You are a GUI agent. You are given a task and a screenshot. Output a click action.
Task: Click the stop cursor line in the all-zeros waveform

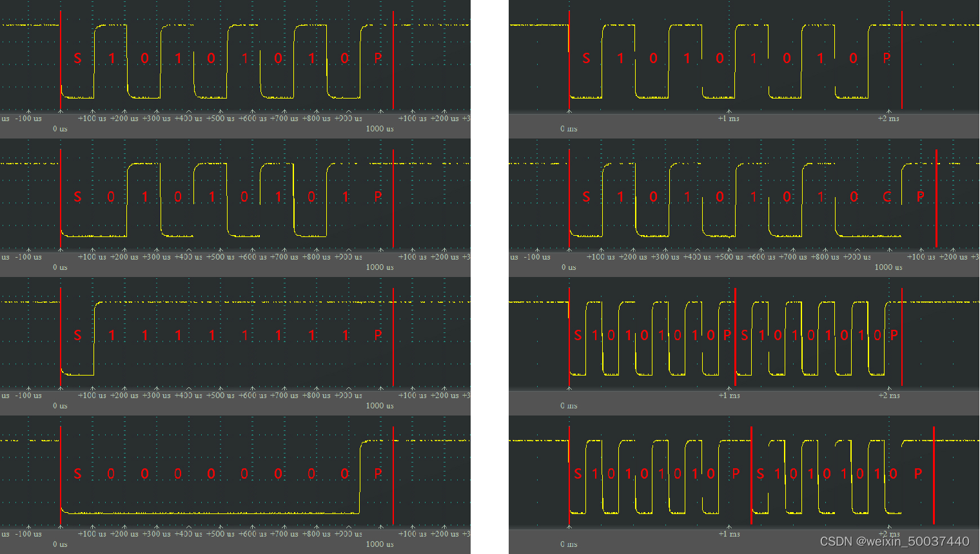(x=393, y=475)
